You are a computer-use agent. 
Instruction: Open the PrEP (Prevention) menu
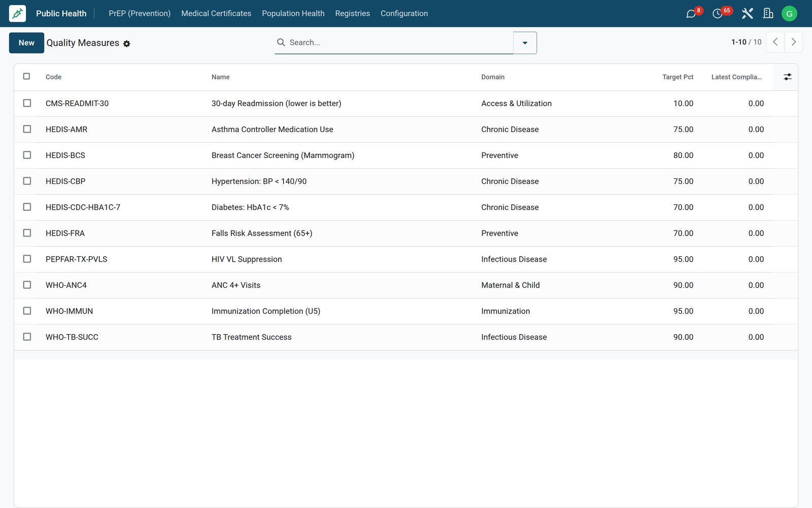(140, 13)
